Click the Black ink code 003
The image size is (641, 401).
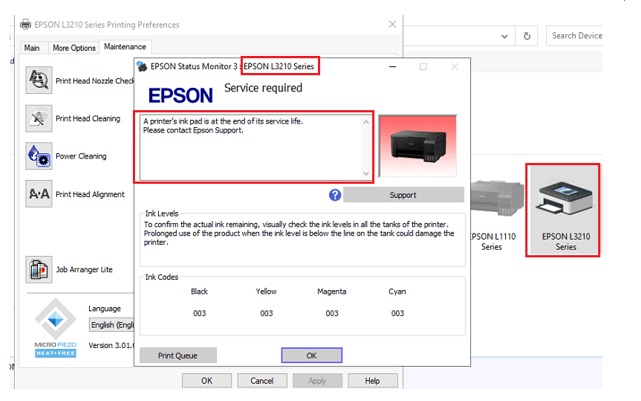point(199,313)
